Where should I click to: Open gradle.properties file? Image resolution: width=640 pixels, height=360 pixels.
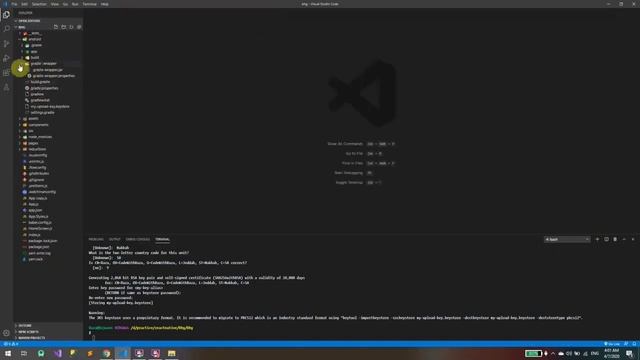pyautogui.click(x=44, y=88)
